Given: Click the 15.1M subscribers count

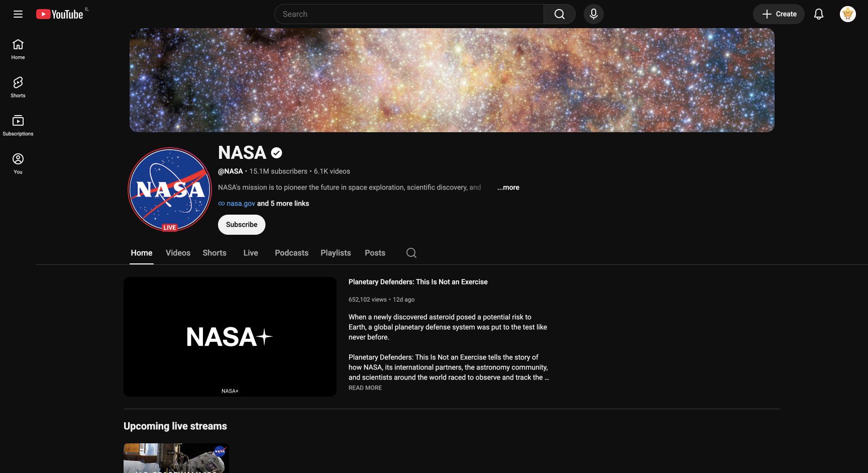Looking at the screenshot, I should click(278, 171).
